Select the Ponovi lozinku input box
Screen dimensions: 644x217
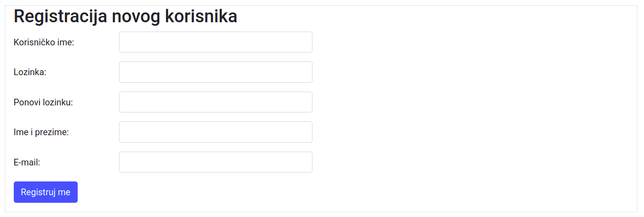pyautogui.click(x=215, y=102)
